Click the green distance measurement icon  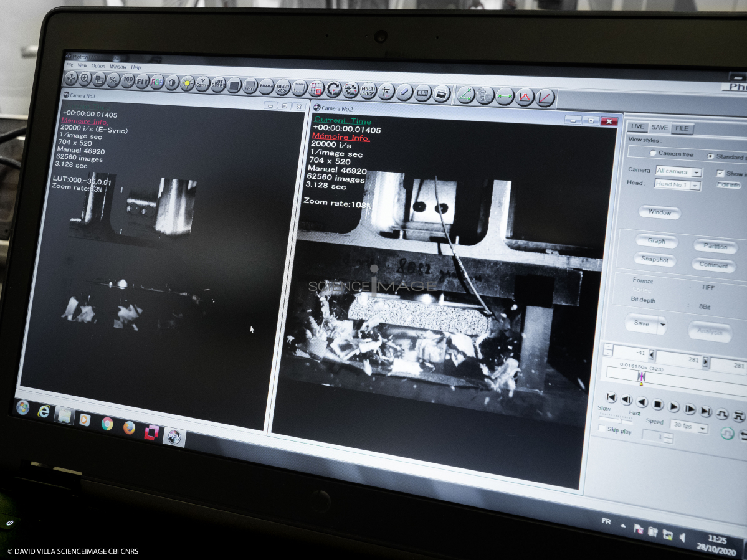(505, 97)
